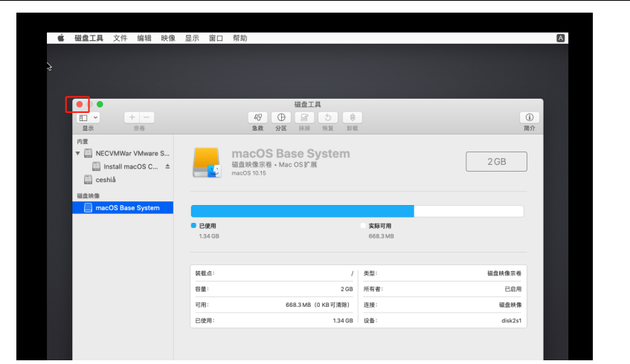Select macOS Base System in sidebar
This screenshot has height=364, width=630.
point(123,207)
